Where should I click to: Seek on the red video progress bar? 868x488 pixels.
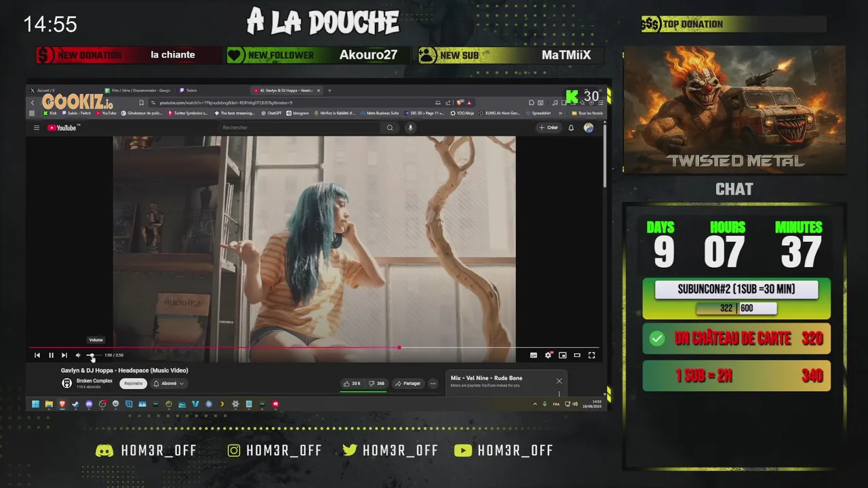(x=315, y=347)
